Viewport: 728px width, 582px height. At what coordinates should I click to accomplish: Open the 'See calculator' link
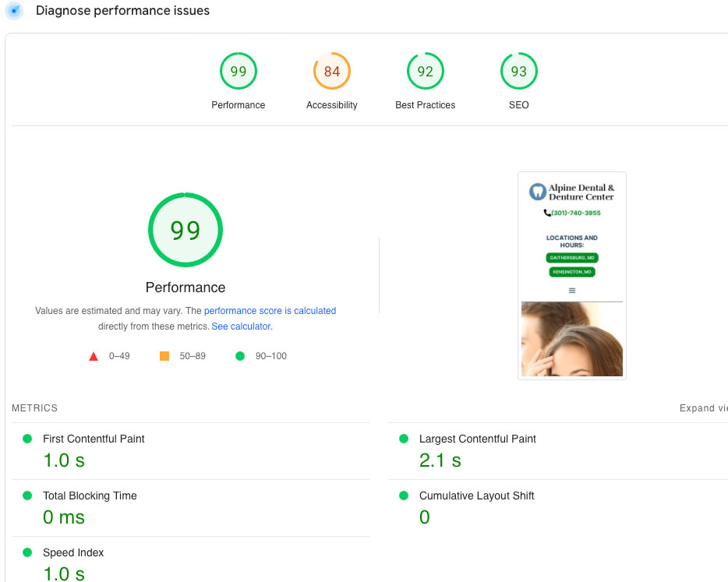(241, 326)
